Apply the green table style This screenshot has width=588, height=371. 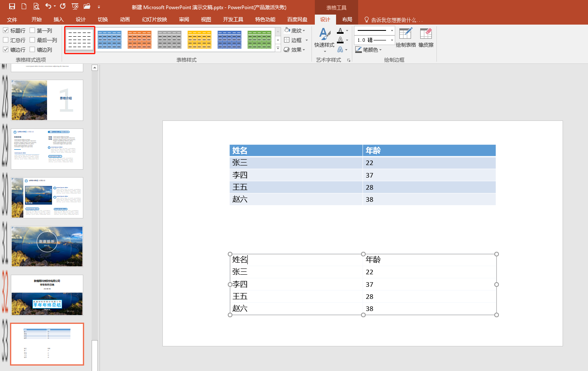pos(259,40)
